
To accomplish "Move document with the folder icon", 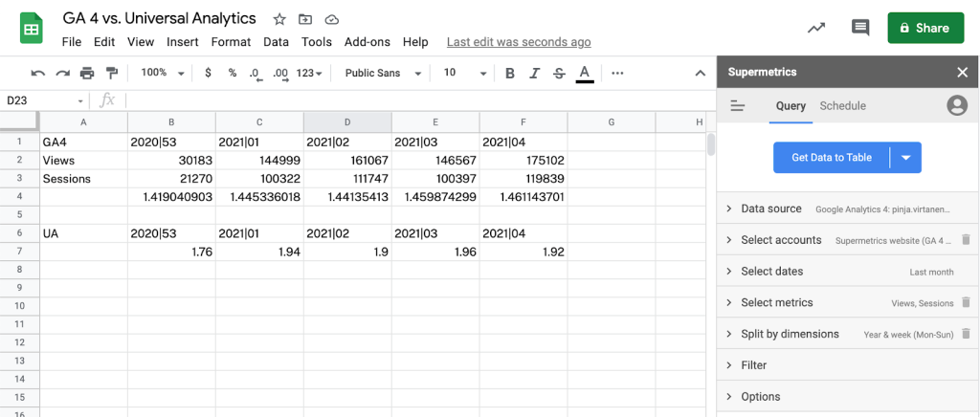I will coord(305,19).
